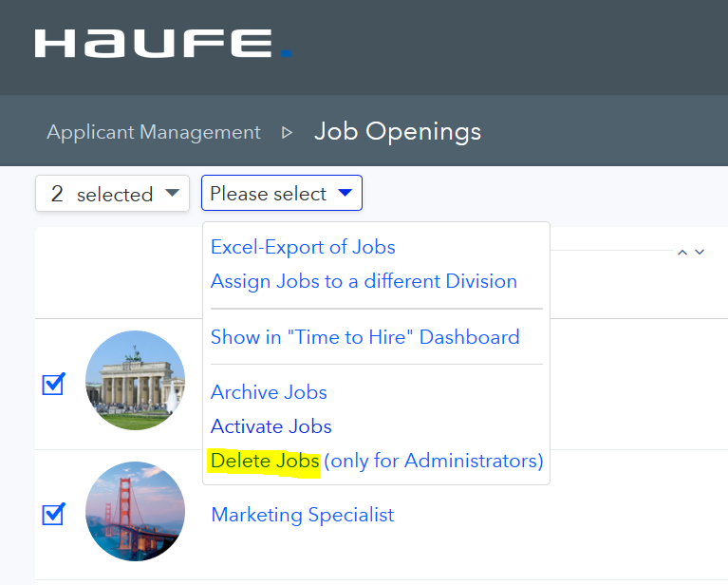
Task: Collapse the 'Please select' actions dropdown
Action: [x=281, y=194]
